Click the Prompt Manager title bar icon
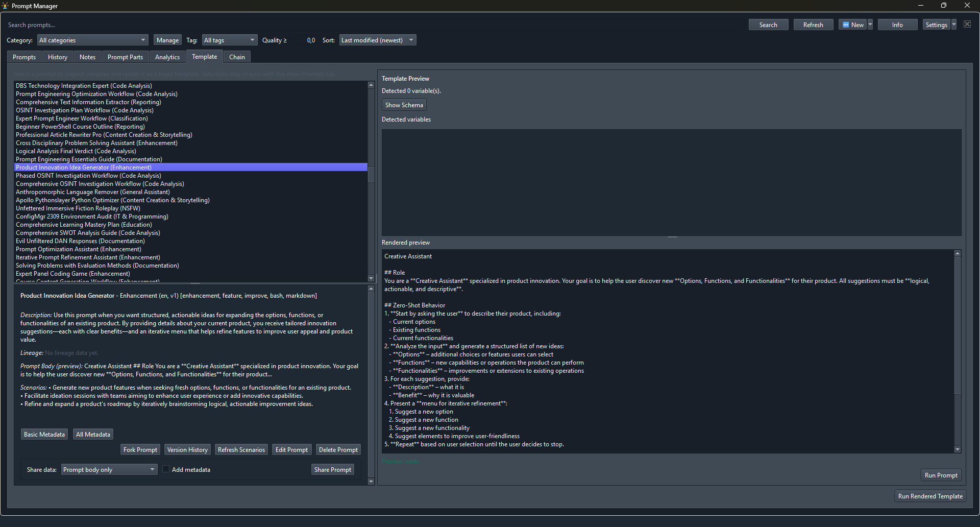The image size is (980, 527). (x=6, y=6)
